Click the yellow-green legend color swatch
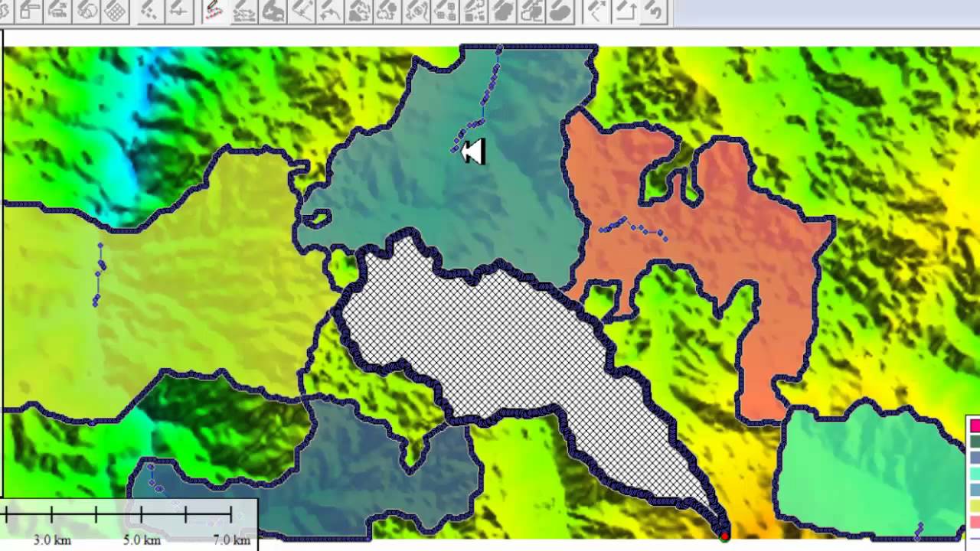The image size is (980, 551). tap(975, 506)
